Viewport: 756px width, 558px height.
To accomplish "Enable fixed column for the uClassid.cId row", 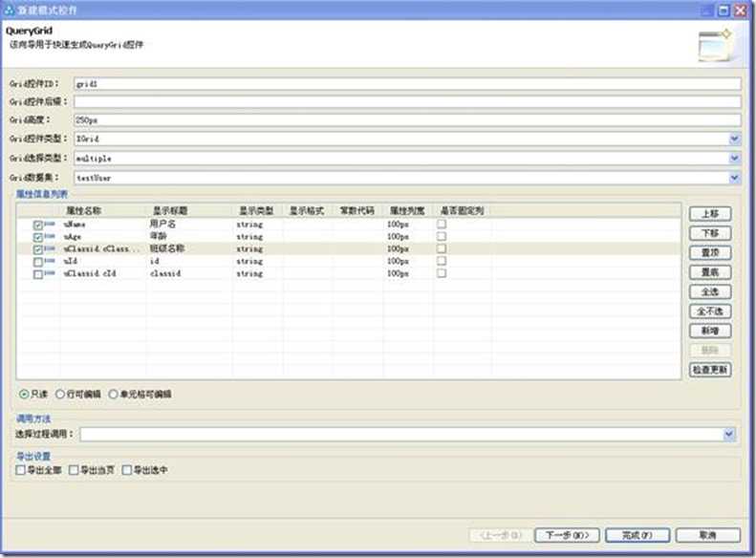I will (x=442, y=273).
